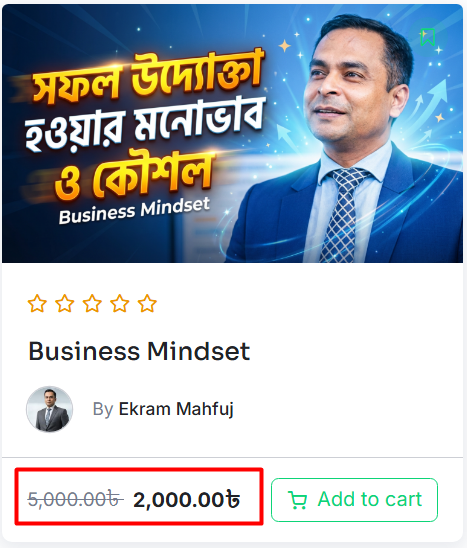Click the white Bengali line হওয়ার মনোভাব
Viewport: 467px width, 548px height.
point(143,128)
